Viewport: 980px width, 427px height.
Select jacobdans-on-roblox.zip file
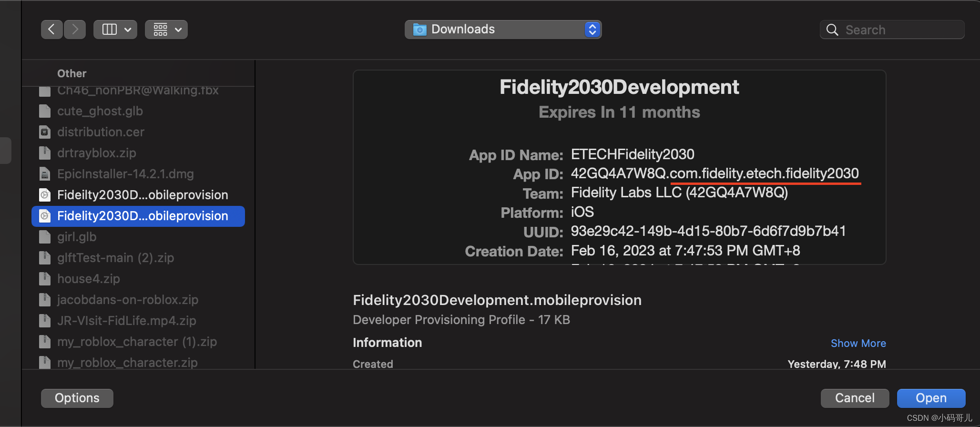(138, 300)
